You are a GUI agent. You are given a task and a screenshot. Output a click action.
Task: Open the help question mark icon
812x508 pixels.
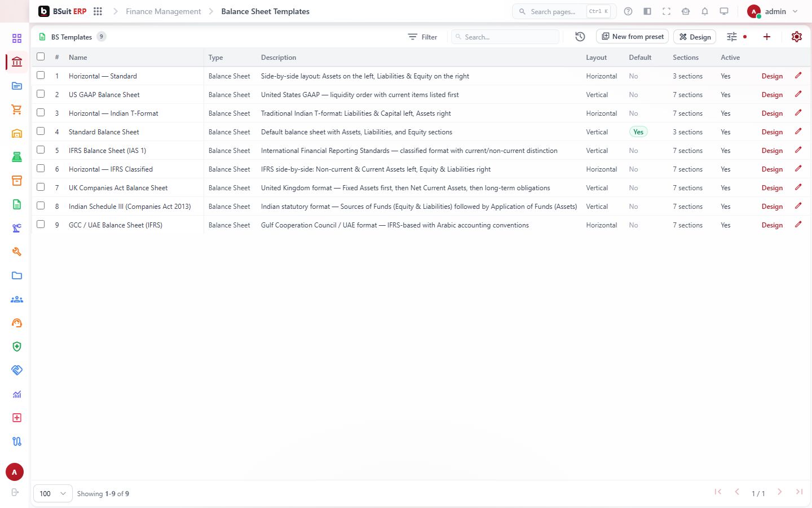[628, 11]
